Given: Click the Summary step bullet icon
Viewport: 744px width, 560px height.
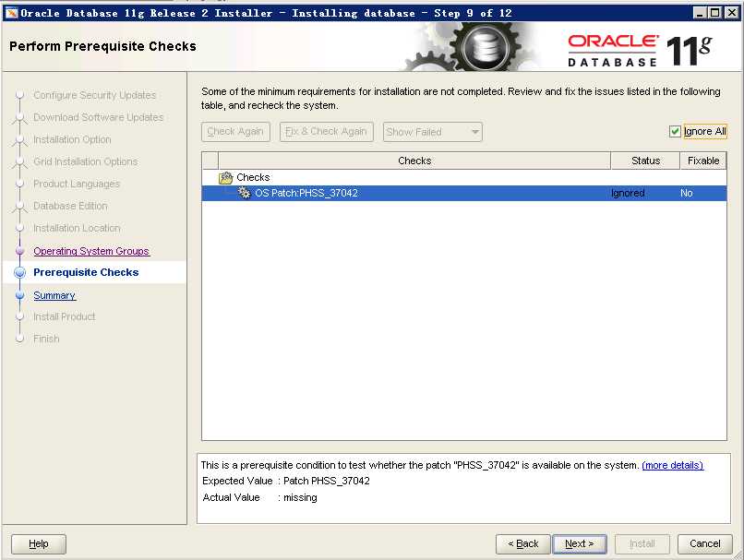Looking at the screenshot, I should (x=20, y=295).
